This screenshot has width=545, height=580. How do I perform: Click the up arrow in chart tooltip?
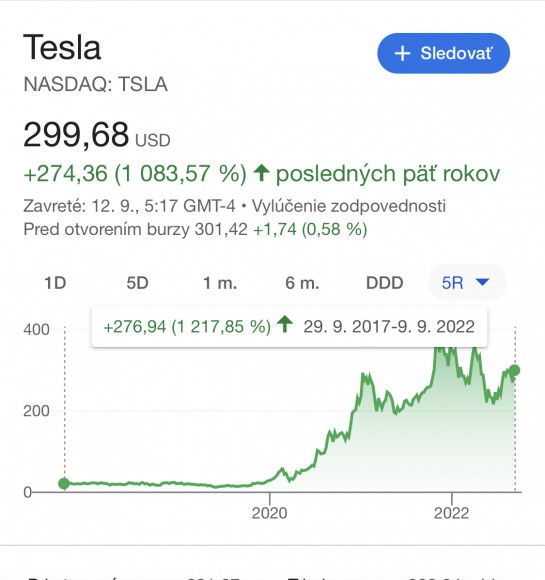[285, 324]
